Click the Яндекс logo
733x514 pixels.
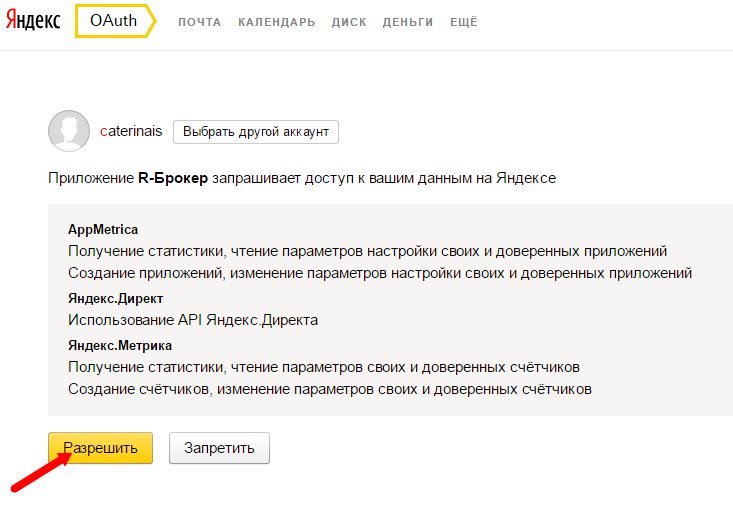[33, 21]
